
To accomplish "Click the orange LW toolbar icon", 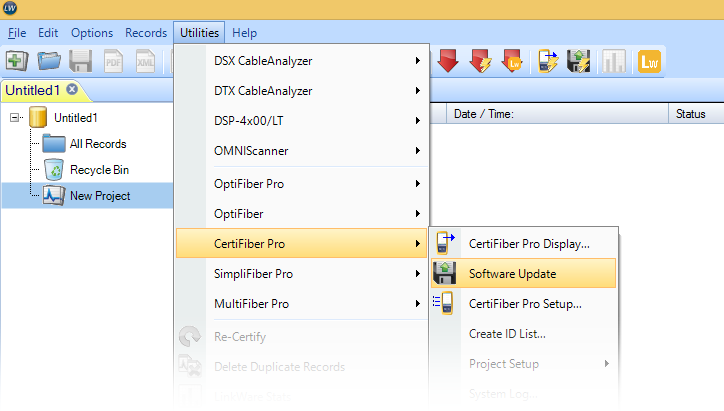I will click(x=650, y=61).
